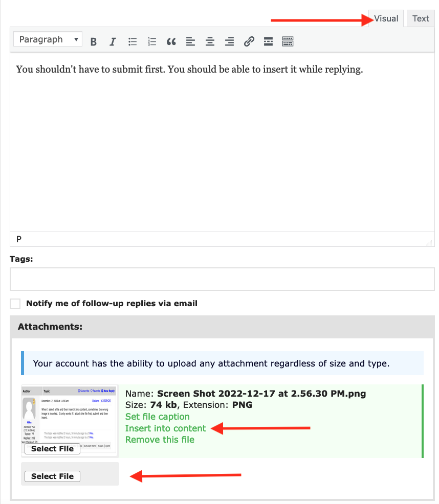Image resolution: width=439 pixels, height=504 pixels.
Task: Insert a bulleted list
Action: 133,42
